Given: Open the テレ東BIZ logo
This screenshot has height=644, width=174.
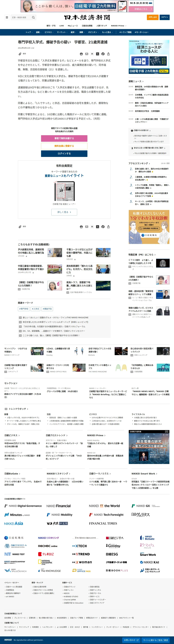Looking at the screenshot, I should (x=46, y=554).
